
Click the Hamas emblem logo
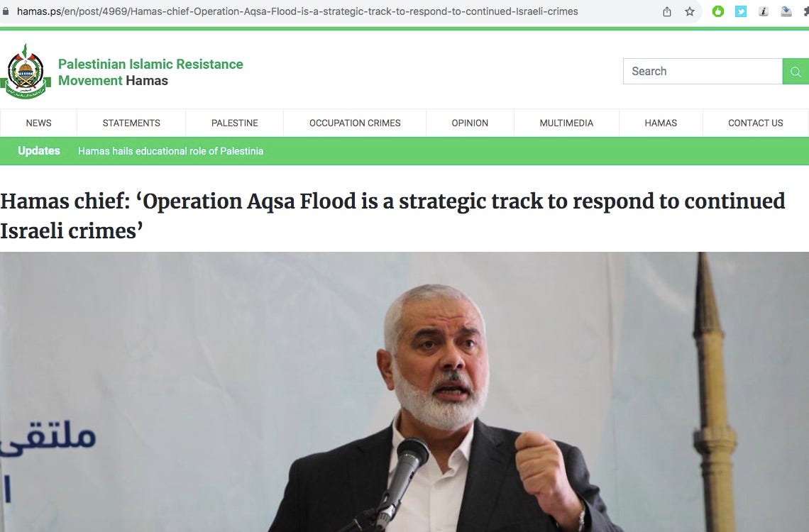click(x=26, y=72)
